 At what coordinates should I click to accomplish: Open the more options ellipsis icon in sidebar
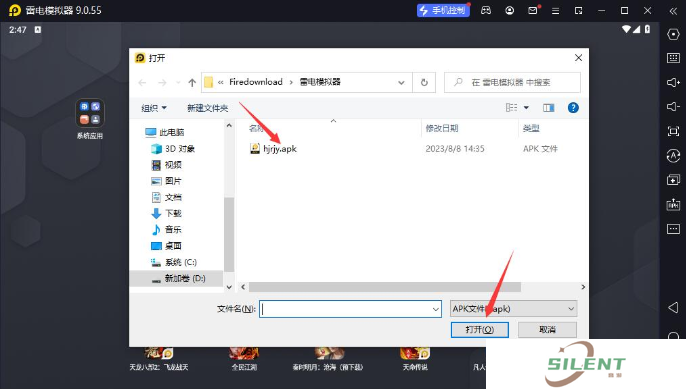click(673, 228)
